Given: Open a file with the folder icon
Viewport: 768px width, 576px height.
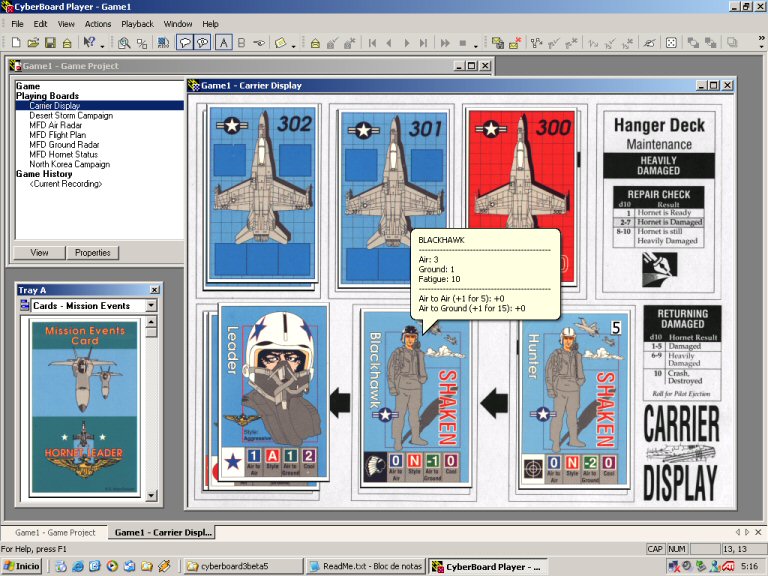Looking at the screenshot, I should [x=33, y=43].
